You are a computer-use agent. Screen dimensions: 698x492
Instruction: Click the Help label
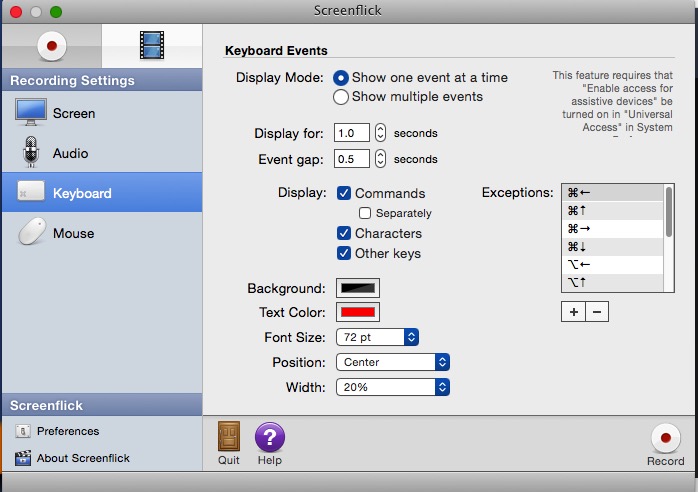click(270, 460)
